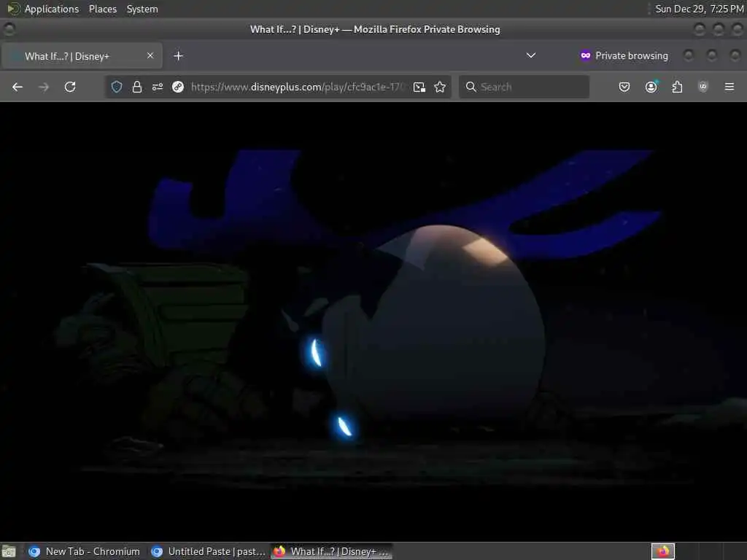Open a new tab with plus button
Viewport: 747px width, 560px height.
pos(178,55)
